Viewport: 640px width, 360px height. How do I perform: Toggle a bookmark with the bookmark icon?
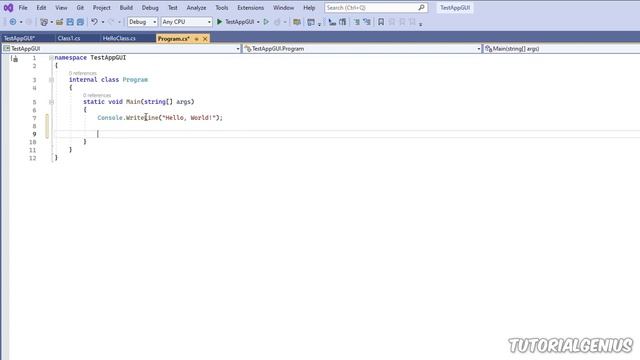381,22
